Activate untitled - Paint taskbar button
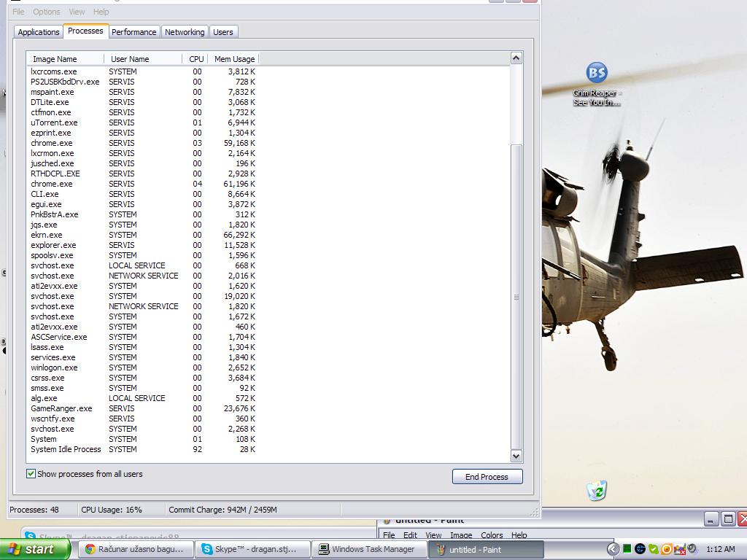Viewport: 747px width, 560px height. (486, 549)
